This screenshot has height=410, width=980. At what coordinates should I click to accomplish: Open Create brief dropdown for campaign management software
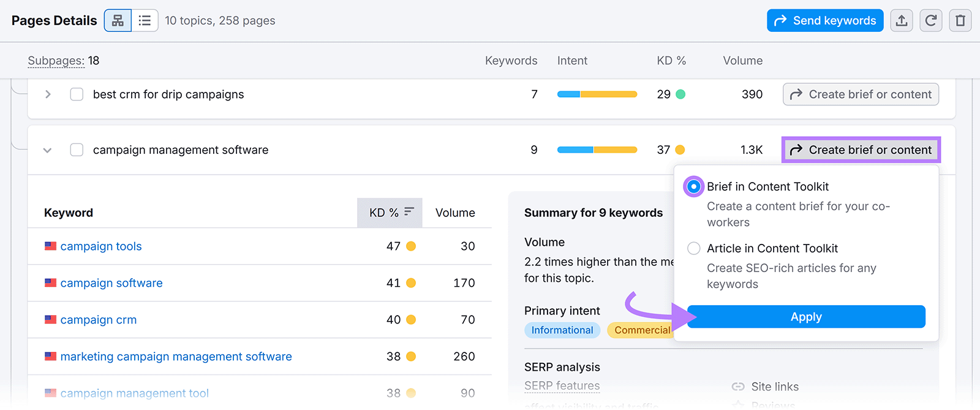[x=861, y=150]
